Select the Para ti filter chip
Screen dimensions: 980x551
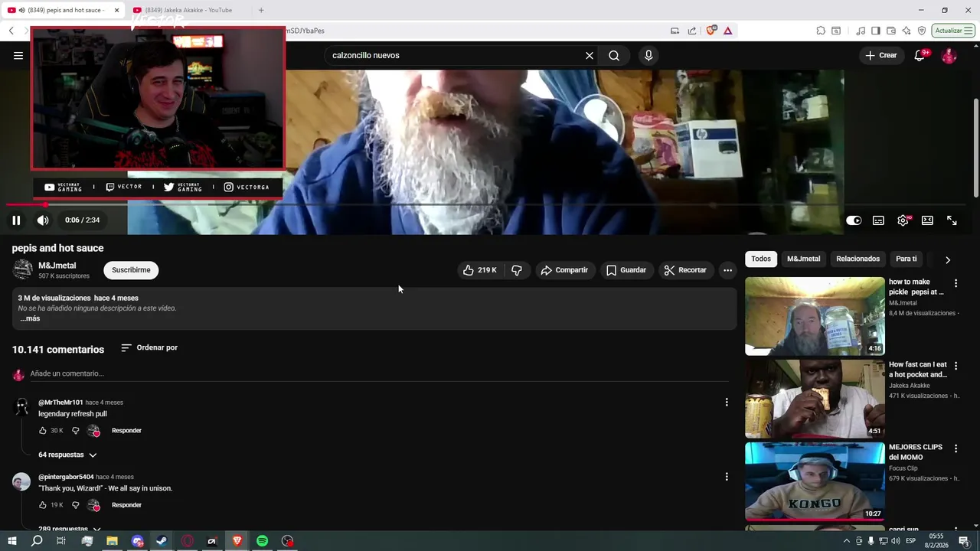(x=906, y=259)
